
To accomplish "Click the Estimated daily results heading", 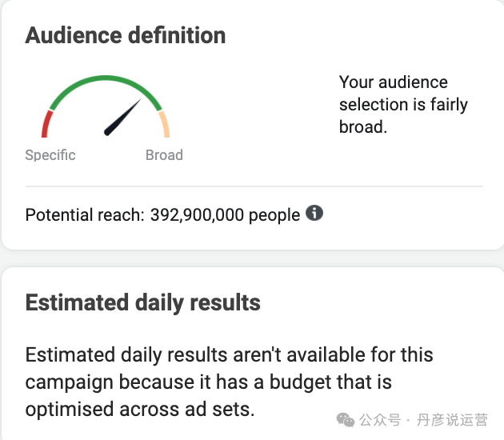I will [x=143, y=302].
